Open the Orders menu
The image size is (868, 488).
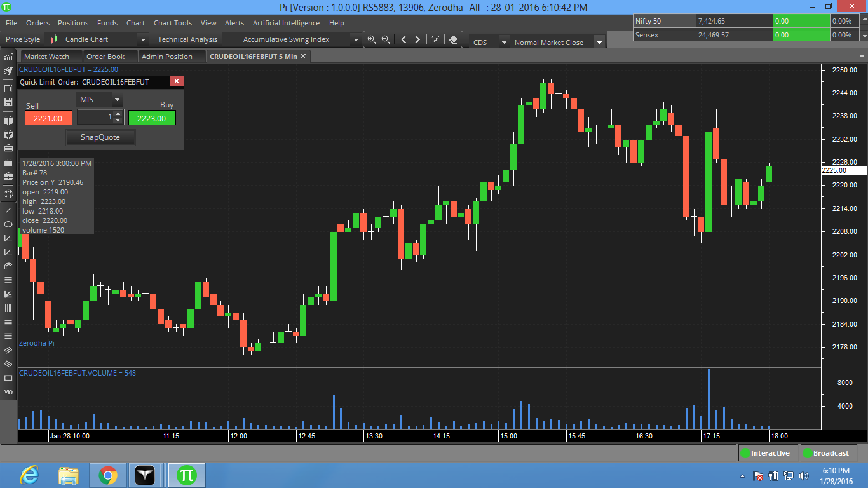click(x=38, y=23)
